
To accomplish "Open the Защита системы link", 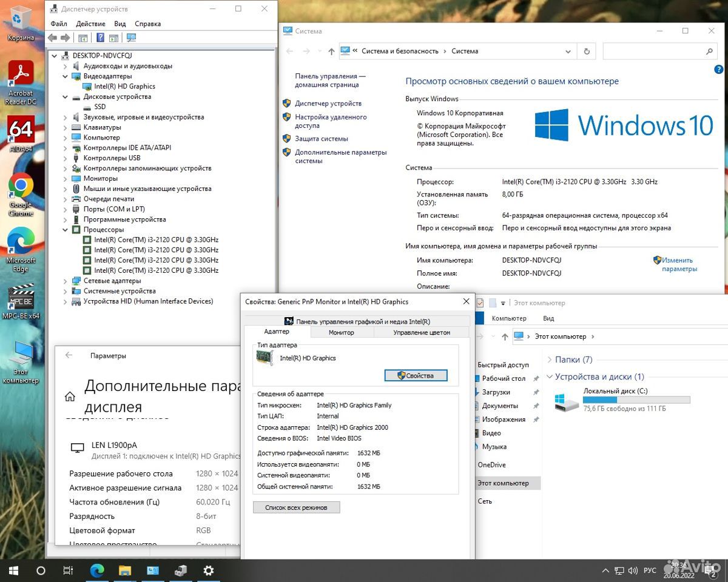I will point(322,138).
